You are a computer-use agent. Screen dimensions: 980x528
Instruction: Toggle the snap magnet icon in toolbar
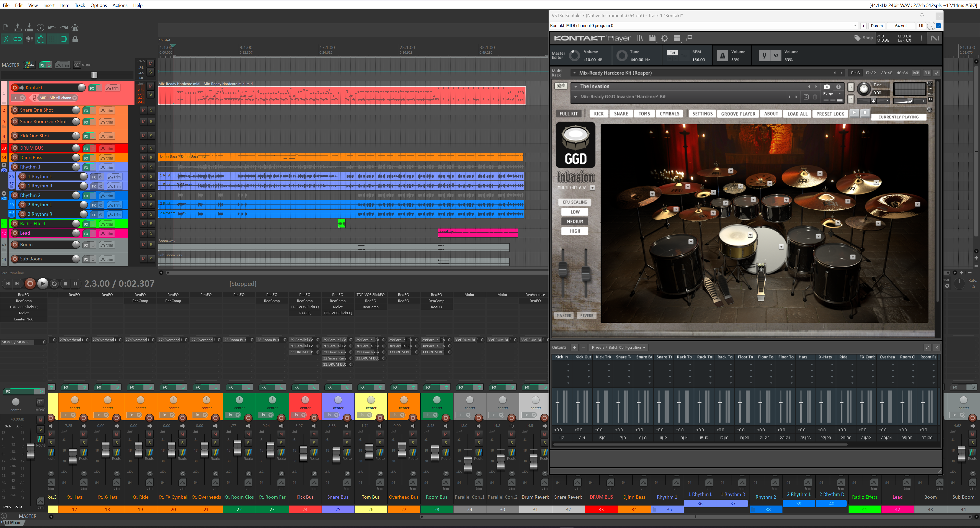pyautogui.click(x=64, y=39)
